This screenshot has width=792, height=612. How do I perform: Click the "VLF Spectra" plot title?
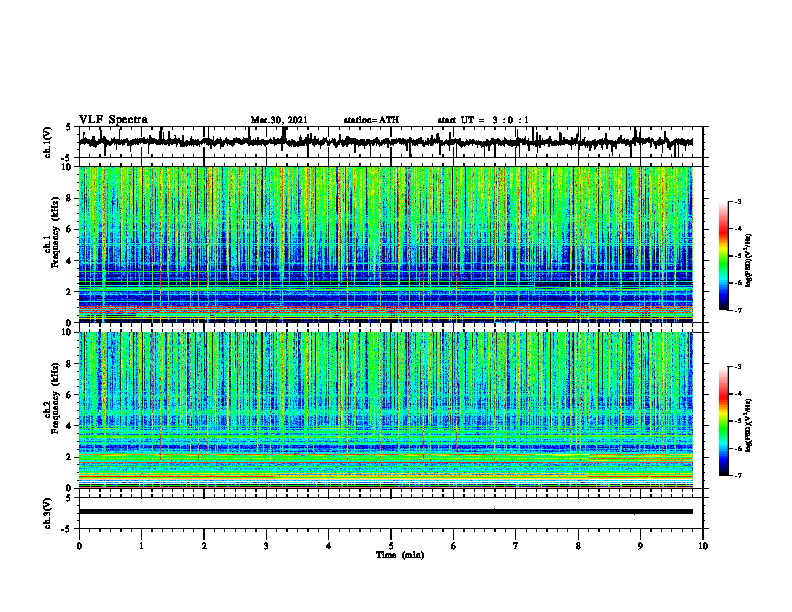113,120
